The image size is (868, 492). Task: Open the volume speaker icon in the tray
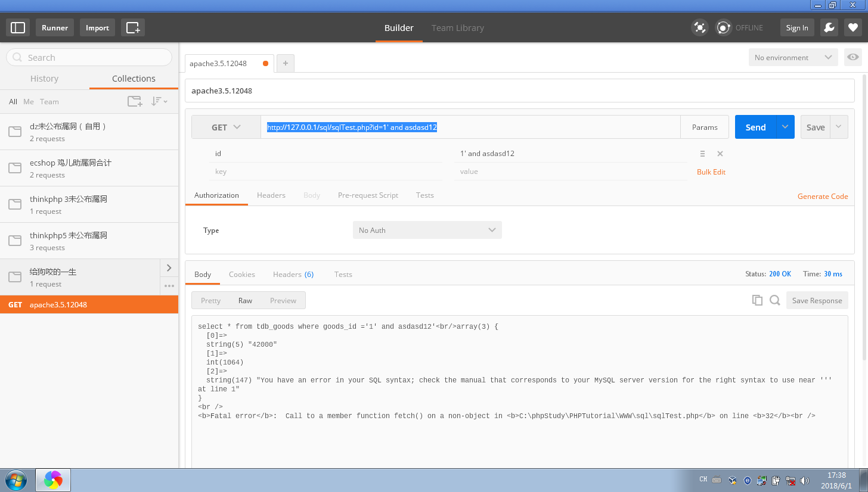click(x=805, y=480)
